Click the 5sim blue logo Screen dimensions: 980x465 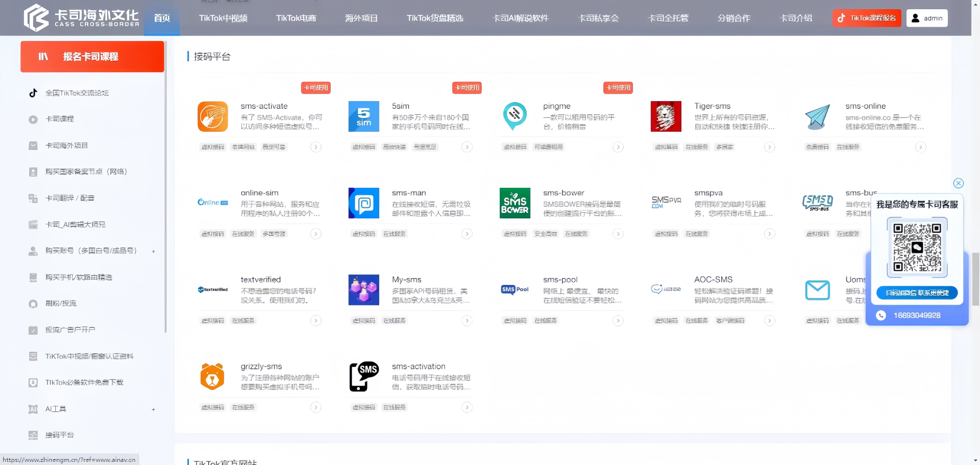364,116
